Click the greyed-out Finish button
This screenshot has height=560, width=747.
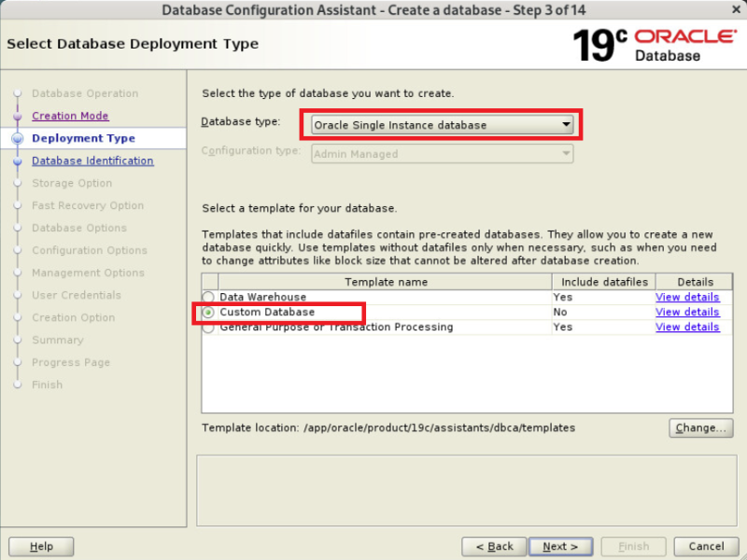coord(634,546)
